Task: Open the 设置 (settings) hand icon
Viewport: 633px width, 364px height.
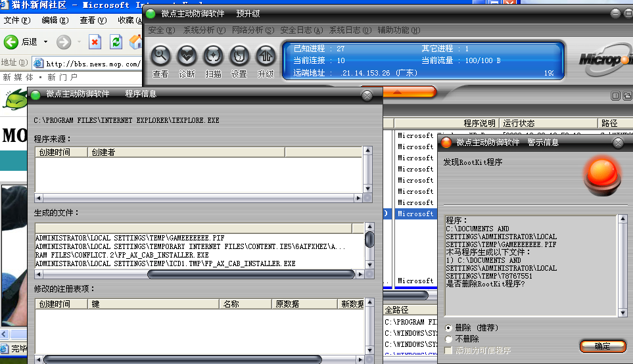Action: click(x=239, y=56)
